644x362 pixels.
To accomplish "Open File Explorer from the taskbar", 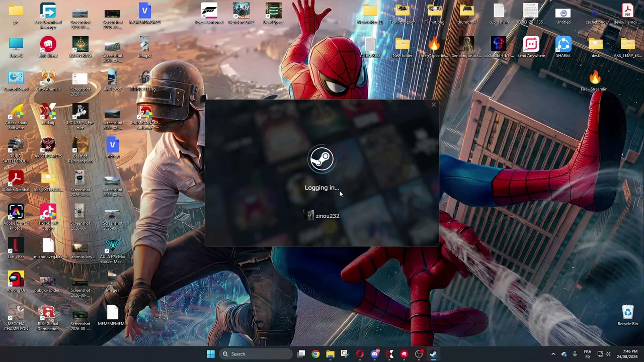I will 330,354.
